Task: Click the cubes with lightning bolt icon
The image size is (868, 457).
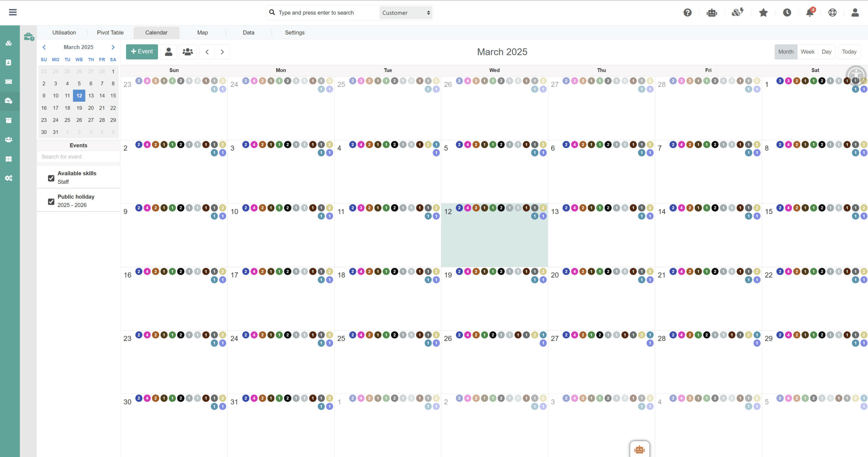Action: tap(737, 13)
